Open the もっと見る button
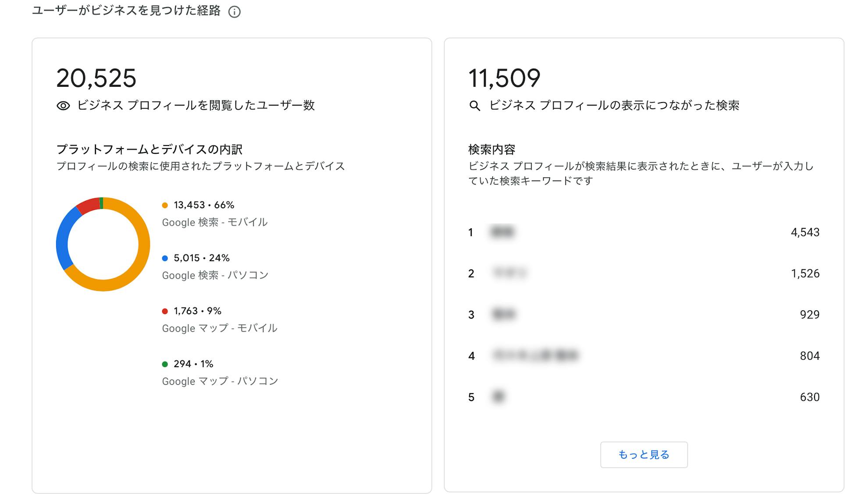 pos(644,455)
